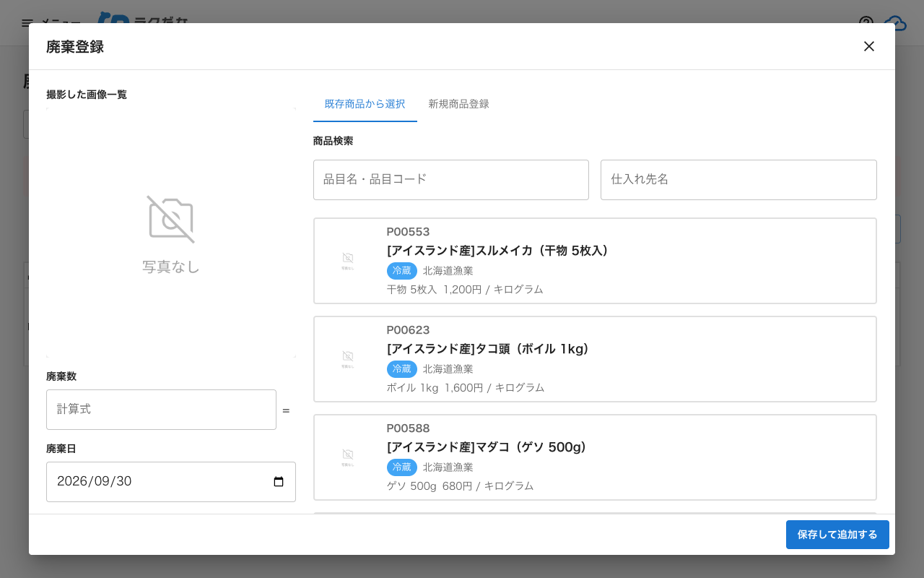Select the P00623 タコ頭 product thumbnail
Image resolution: width=924 pixels, height=578 pixels.
click(348, 359)
